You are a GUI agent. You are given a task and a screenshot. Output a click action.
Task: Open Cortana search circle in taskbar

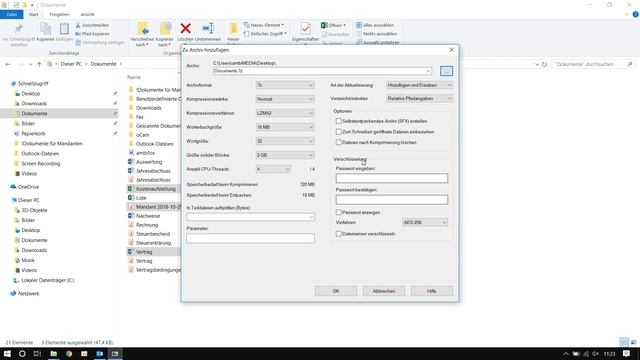click(22, 354)
